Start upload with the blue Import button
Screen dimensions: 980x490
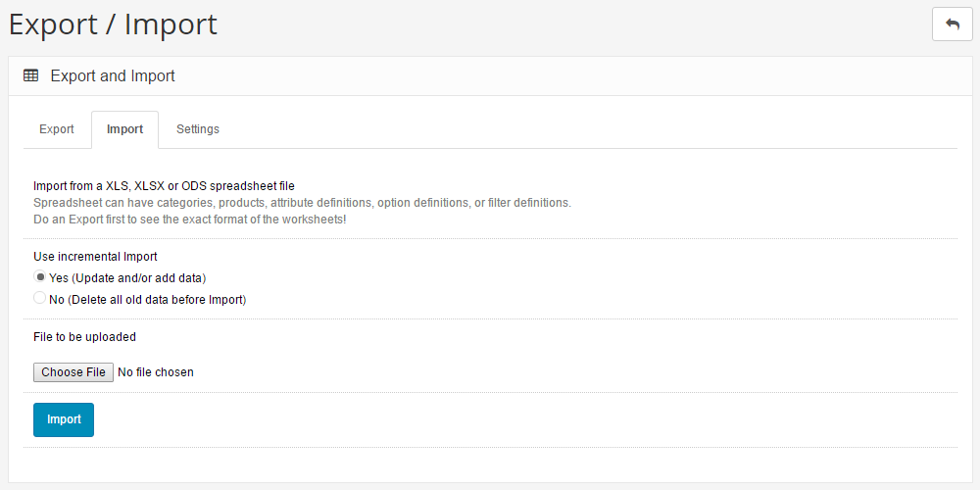pyautogui.click(x=64, y=419)
